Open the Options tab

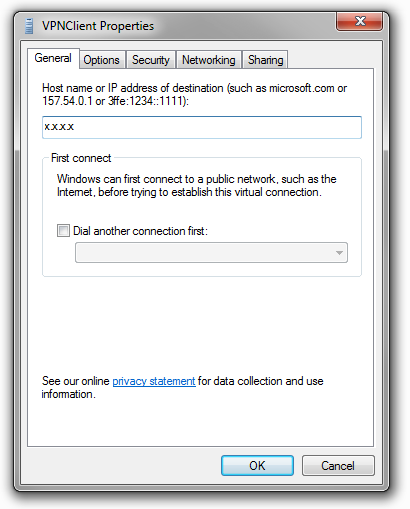(x=102, y=60)
